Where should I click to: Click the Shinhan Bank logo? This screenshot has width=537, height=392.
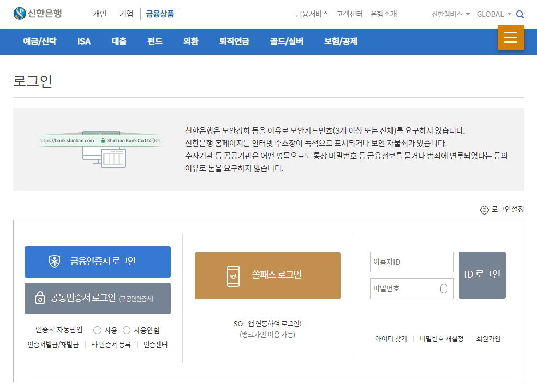pyautogui.click(x=38, y=14)
